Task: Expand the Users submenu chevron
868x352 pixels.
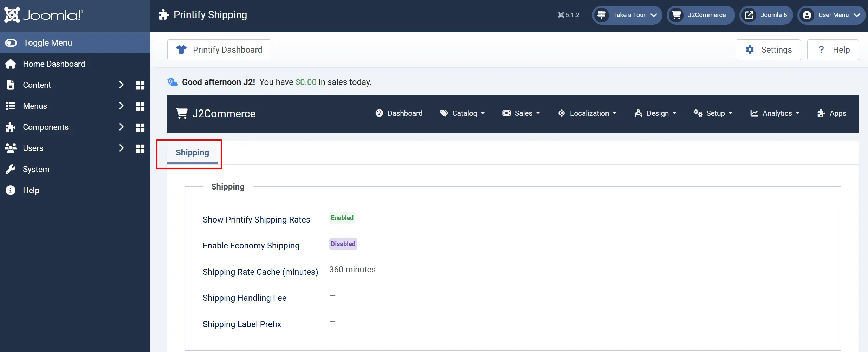Action: coord(121,148)
